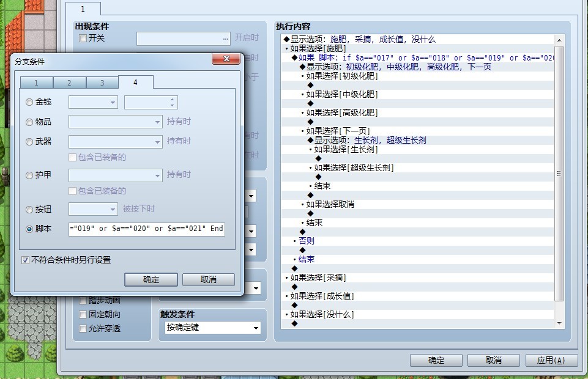Uncheck 不符合条件时另行设置 checkbox
The width and height of the screenshot is (588, 379).
pyautogui.click(x=26, y=260)
